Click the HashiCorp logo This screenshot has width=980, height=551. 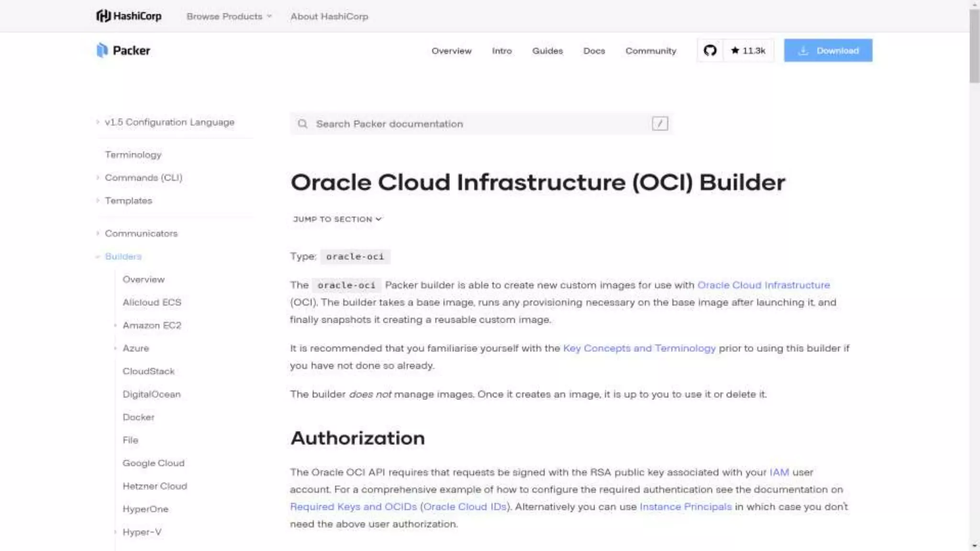point(128,16)
